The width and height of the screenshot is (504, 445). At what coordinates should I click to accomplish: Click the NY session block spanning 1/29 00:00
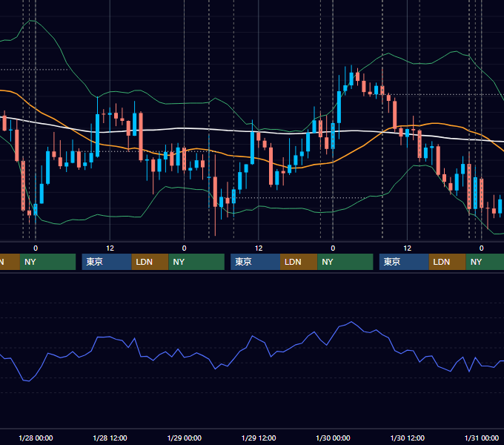coord(196,262)
